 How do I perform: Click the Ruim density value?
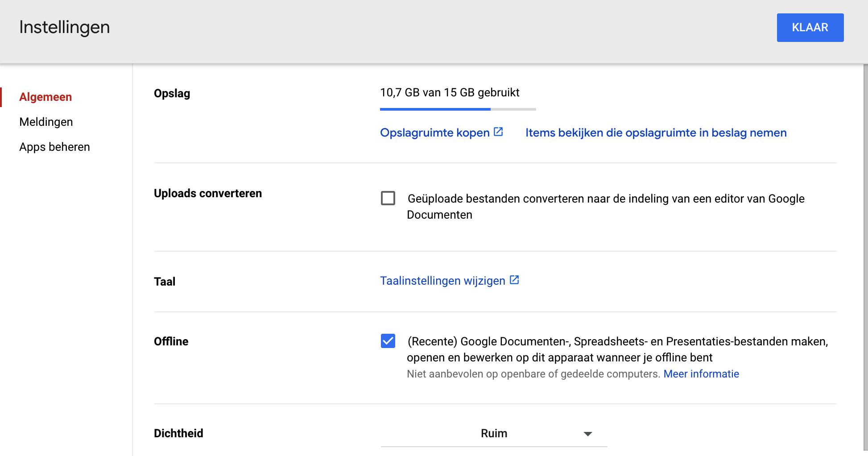494,434
